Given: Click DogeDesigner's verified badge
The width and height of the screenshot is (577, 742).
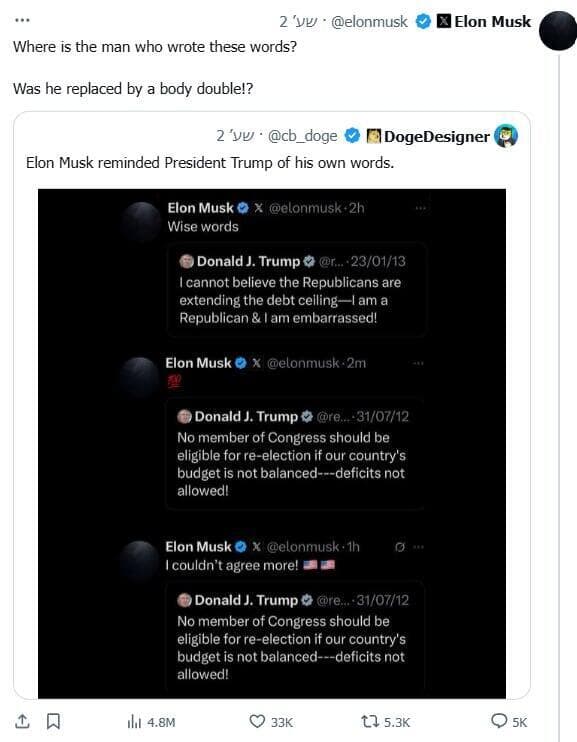Looking at the screenshot, I should [352, 136].
